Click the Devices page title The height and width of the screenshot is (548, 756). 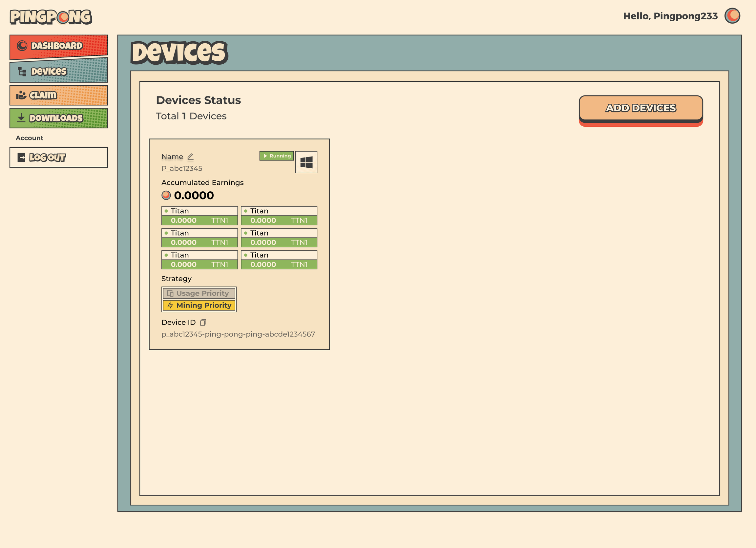pyautogui.click(x=179, y=52)
